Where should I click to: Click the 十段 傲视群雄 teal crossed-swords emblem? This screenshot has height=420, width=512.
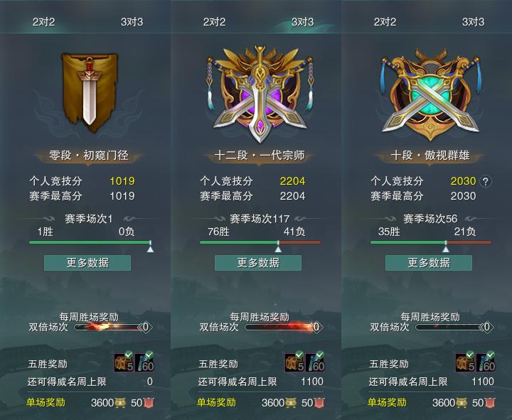[431, 95]
